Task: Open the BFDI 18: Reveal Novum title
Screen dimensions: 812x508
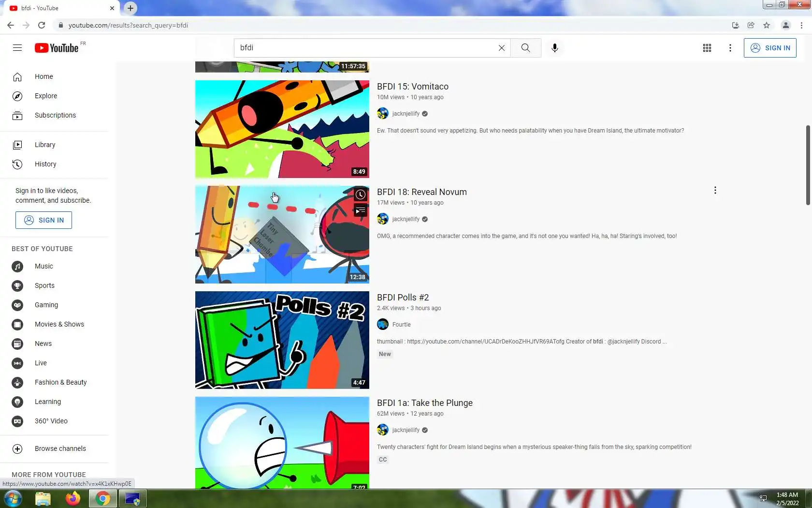Action: pos(422,192)
